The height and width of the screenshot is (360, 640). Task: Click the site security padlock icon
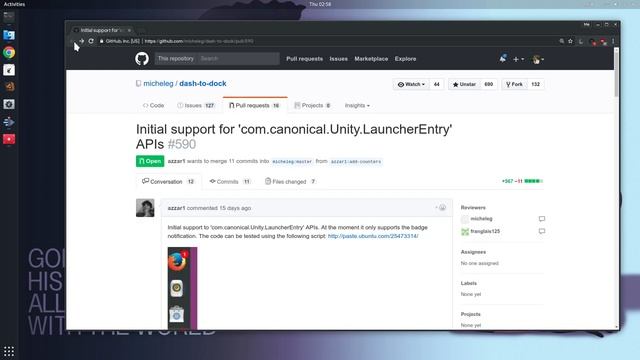click(102, 41)
